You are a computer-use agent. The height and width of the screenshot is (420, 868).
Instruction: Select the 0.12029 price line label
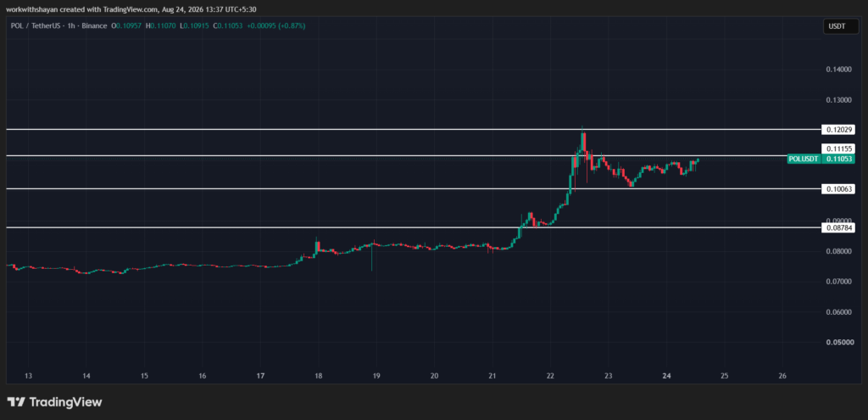[839, 130]
